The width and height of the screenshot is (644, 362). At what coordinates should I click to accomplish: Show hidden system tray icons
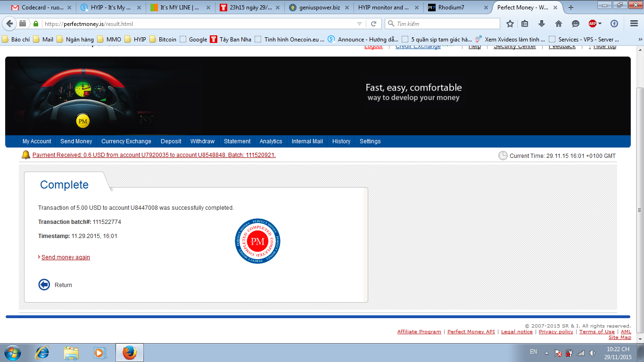tap(546, 353)
